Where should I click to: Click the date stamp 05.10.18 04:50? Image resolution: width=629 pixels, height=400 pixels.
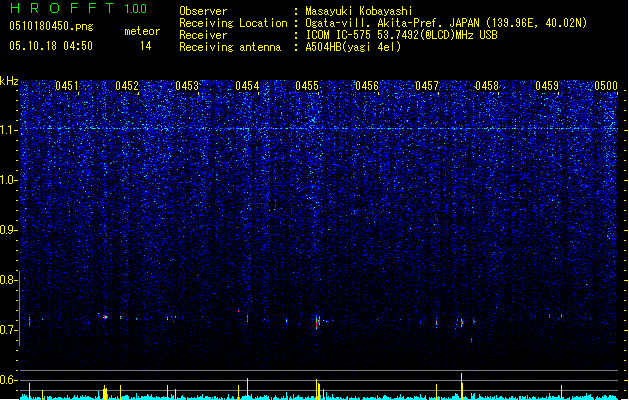pyautogui.click(x=51, y=46)
